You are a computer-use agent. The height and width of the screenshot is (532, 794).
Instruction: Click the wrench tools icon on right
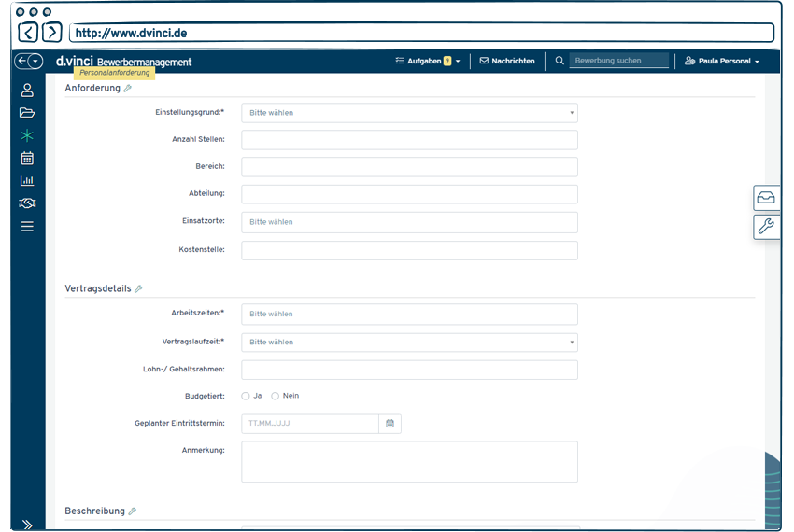[x=766, y=226]
